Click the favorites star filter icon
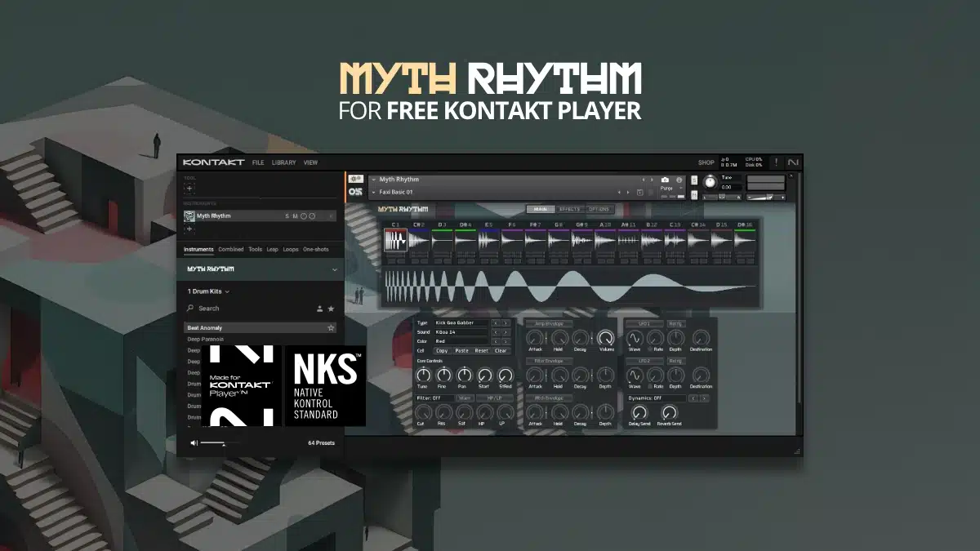The width and height of the screenshot is (980, 551). point(331,309)
